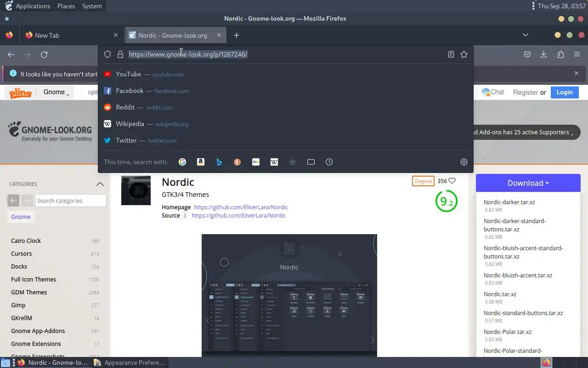Click the category back arrow button
588x368 pixels.
[13, 201]
